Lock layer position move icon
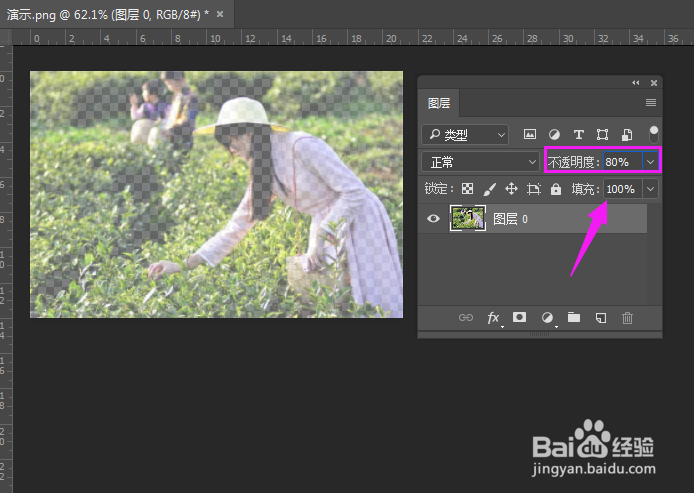 [511, 189]
